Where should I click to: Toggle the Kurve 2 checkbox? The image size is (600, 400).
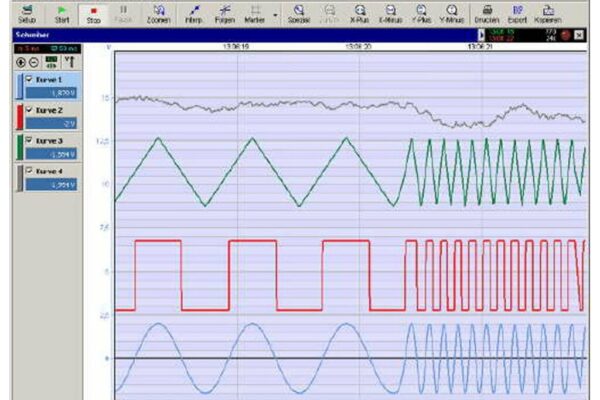point(29,111)
